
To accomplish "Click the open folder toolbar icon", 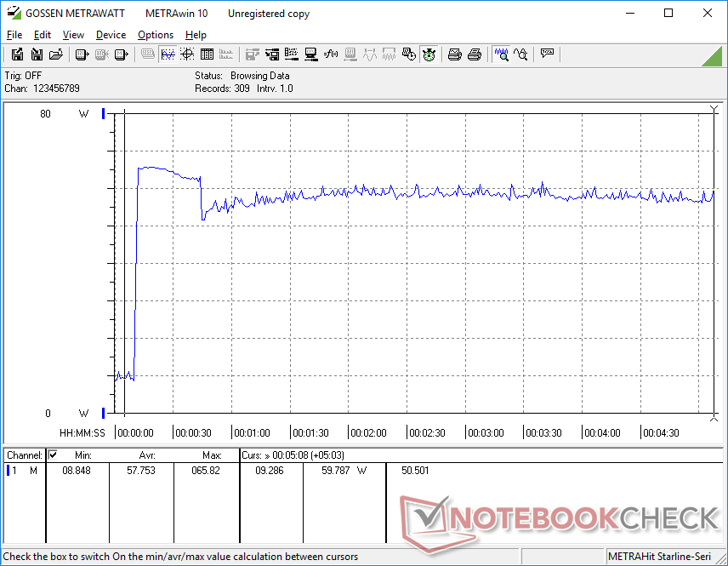I will tap(56, 54).
